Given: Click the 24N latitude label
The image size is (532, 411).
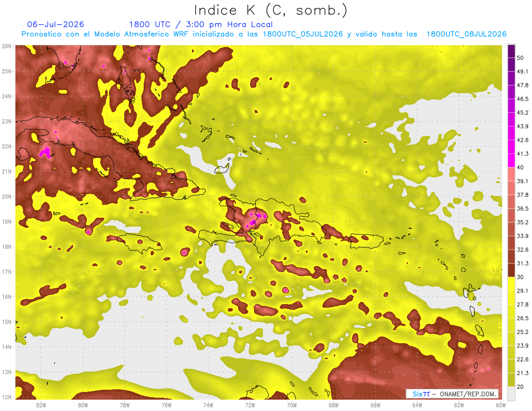Looking at the screenshot, I should 7,96.
